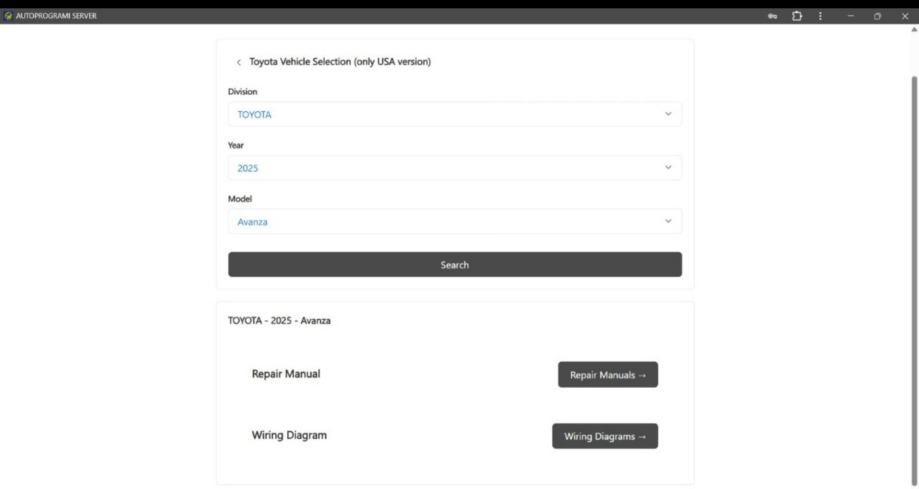Click the 'Model' field label
Screen dimensions: 919x489
coord(240,199)
